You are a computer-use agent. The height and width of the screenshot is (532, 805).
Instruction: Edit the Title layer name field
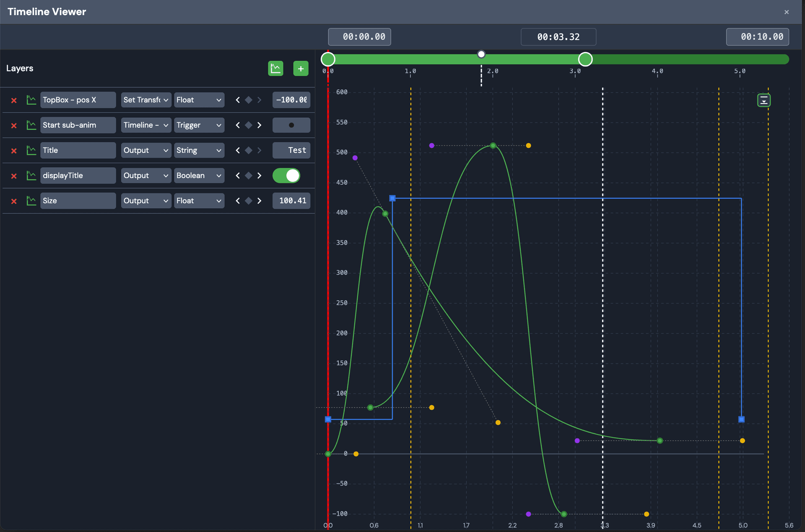(x=78, y=150)
